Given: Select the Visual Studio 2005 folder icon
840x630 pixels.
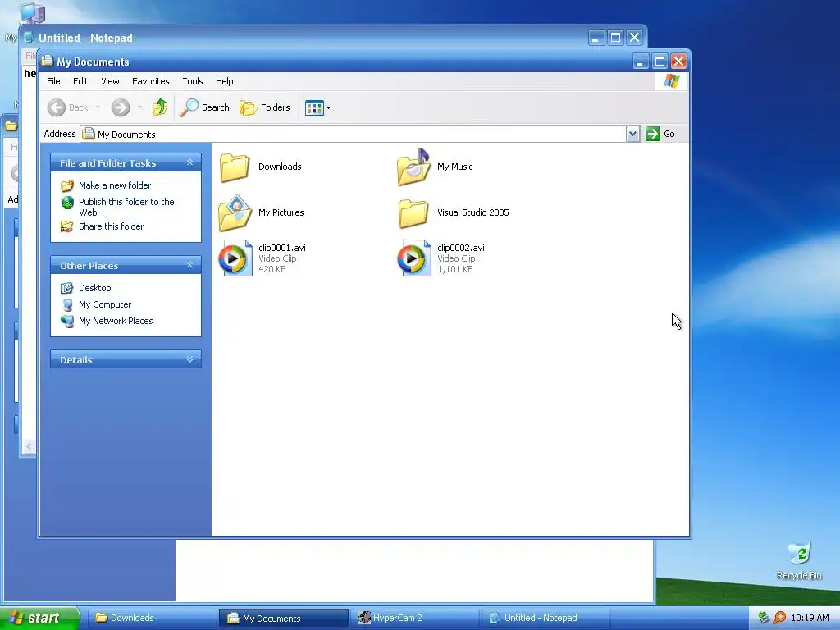Looking at the screenshot, I should [413, 212].
